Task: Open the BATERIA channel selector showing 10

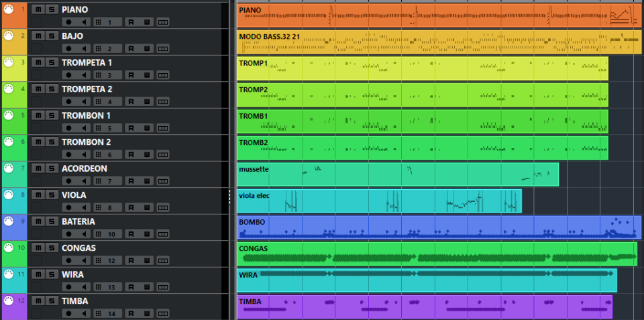Action: coord(107,234)
